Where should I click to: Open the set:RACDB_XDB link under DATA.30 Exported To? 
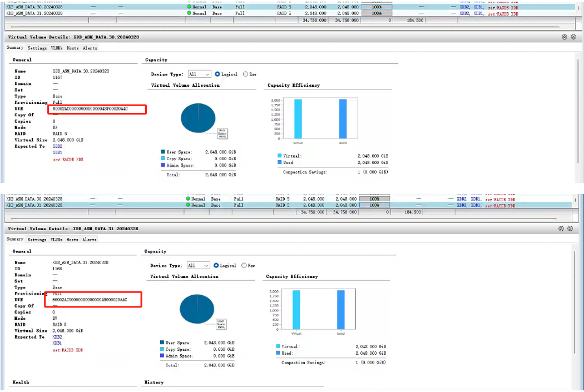pyautogui.click(x=68, y=160)
